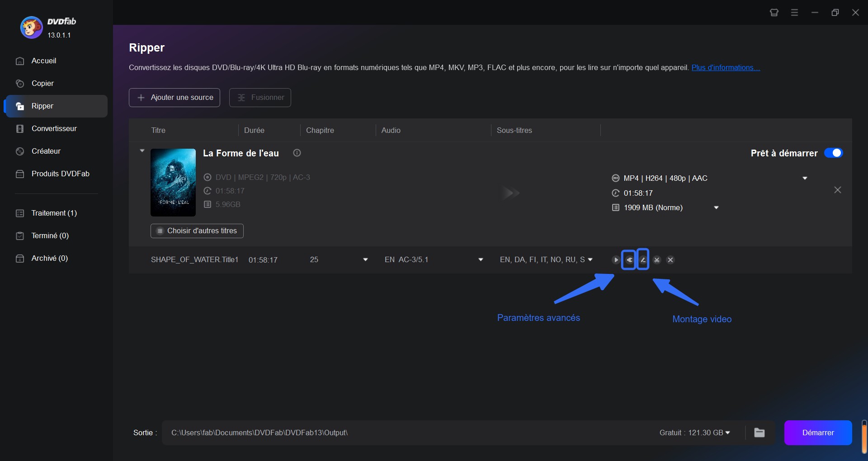Open Traitement (1) queue
This screenshot has width=868, height=461.
click(x=56, y=213)
